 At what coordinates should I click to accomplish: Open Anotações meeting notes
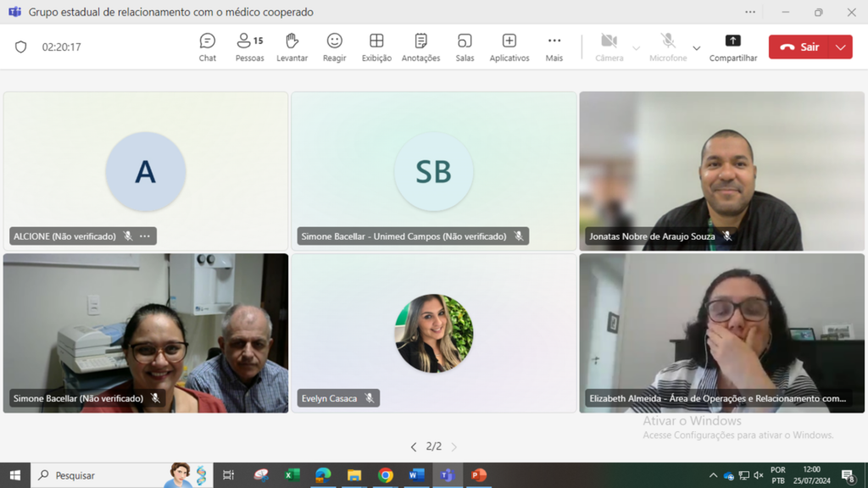(x=420, y=47)
